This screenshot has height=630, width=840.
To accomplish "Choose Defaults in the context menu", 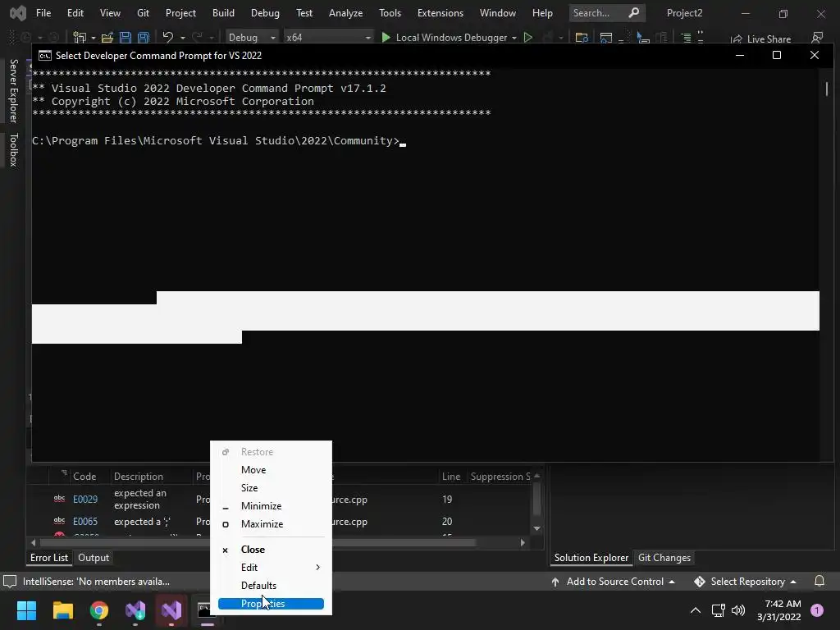I will [x=258, y=586].
